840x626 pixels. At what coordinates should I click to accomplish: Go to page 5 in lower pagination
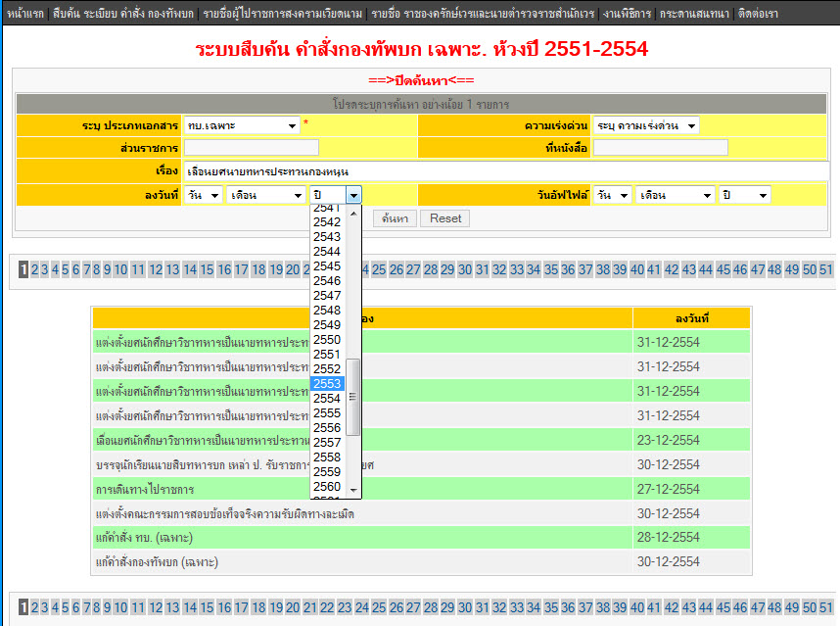[x=66, y=607]
